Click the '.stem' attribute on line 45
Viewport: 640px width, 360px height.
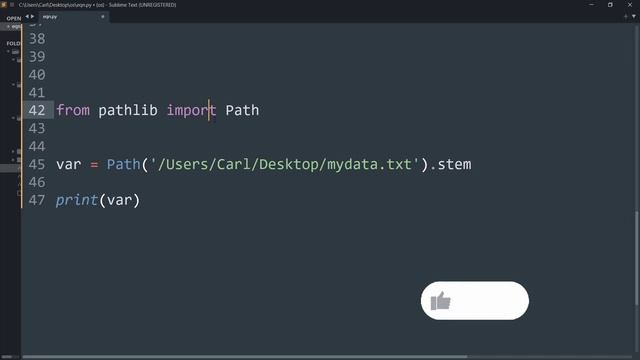(450, 164)
